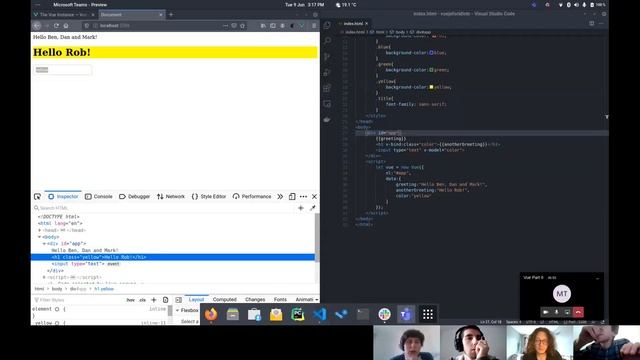Viewport: 640px width, 360px height.
Task: Collapse the div id app node
Action: pos(44,244)
